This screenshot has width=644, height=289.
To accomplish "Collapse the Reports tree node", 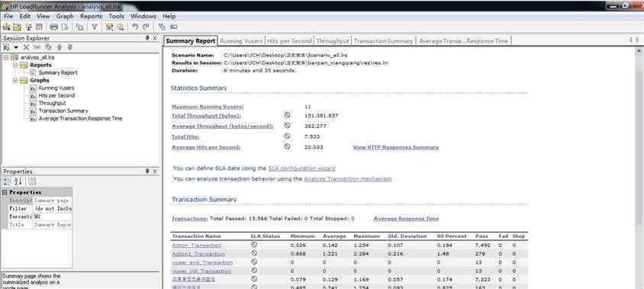I will pyautogui.click(x=15, y=66).
